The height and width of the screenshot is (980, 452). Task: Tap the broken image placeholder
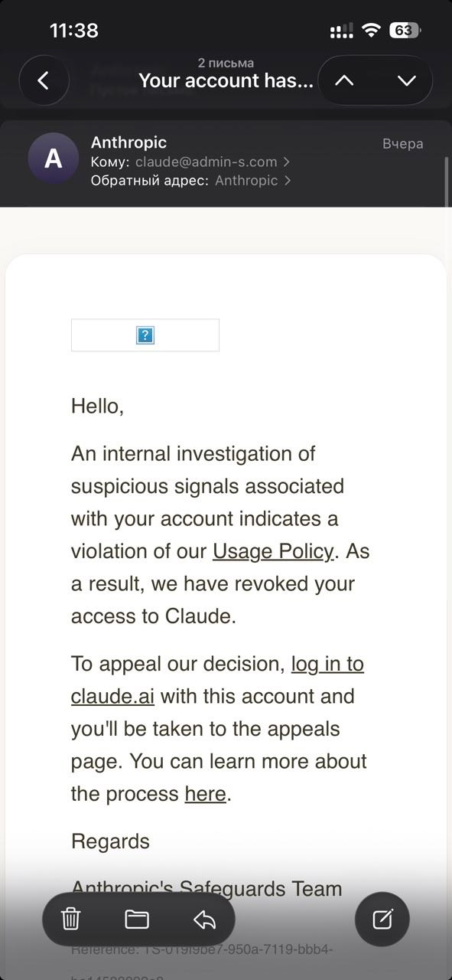[x=145, y=335]
